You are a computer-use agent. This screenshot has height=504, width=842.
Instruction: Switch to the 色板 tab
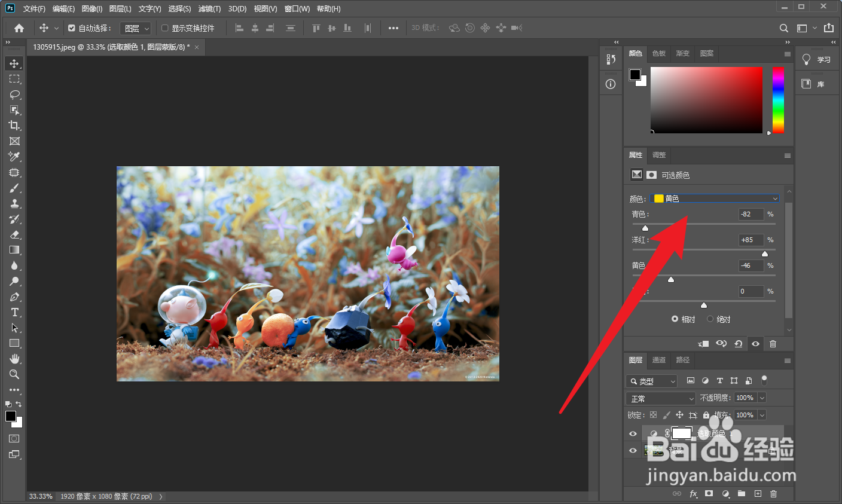click(x=659, y=53)
